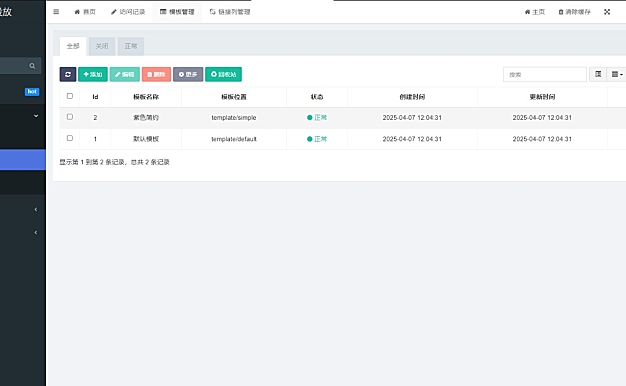This screenshot has height=386, width=626.
Task: Select the checkbox for row Id 2
Action: pos(70,117)
